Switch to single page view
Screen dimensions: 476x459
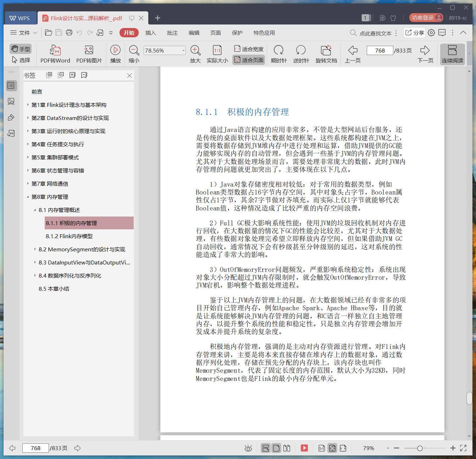click(276, 448)
